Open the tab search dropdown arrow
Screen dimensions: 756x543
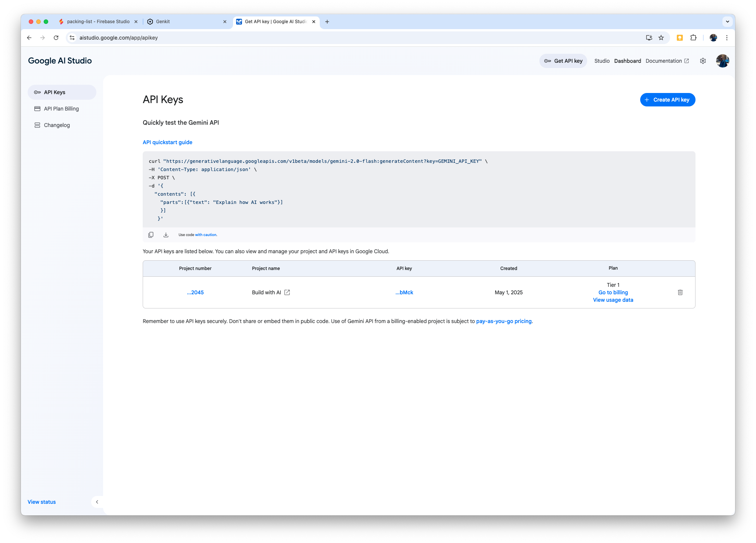727,22
